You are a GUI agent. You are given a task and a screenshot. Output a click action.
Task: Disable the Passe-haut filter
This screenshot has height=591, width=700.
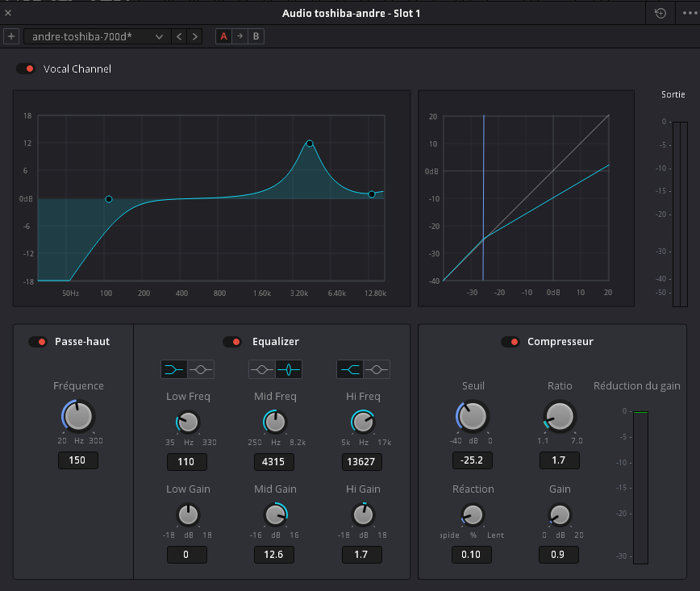38,342
